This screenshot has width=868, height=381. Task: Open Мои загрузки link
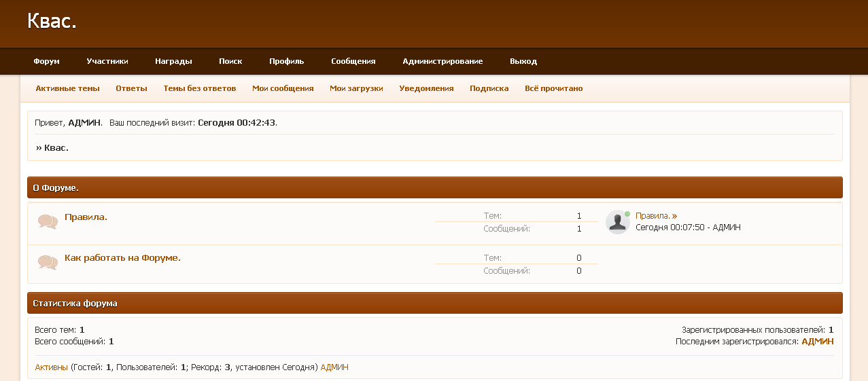[x=356, y=88]
